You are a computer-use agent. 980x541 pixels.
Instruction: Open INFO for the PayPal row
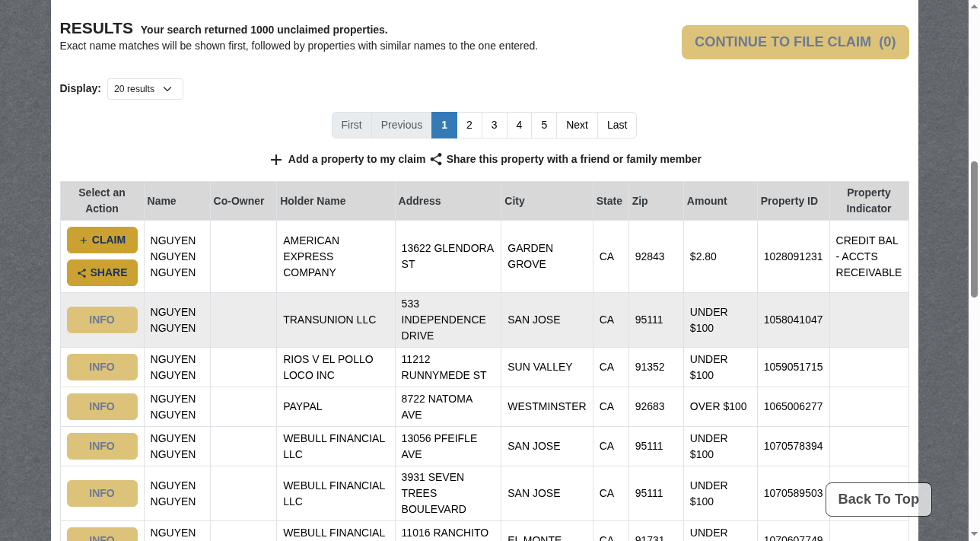(x=102, y=406)
